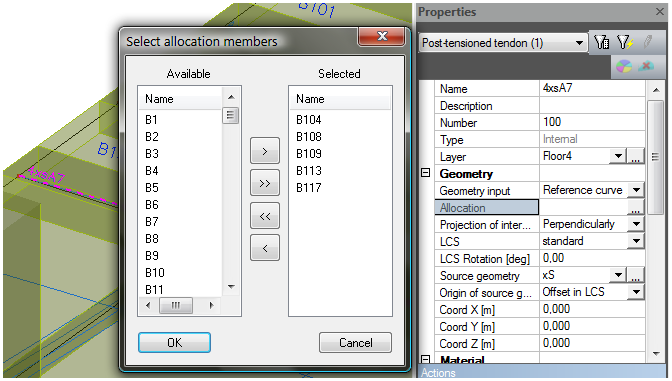Open Post-tensioned tendon selector dropdown

pos(579,43)
